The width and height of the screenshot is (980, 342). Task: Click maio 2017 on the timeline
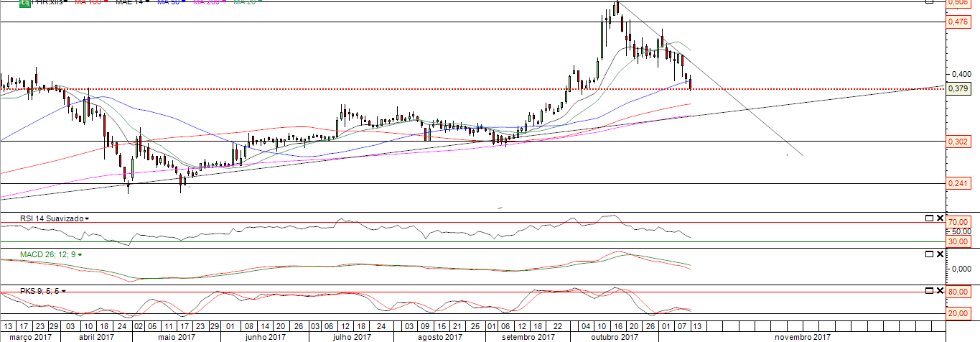[177, 336]
